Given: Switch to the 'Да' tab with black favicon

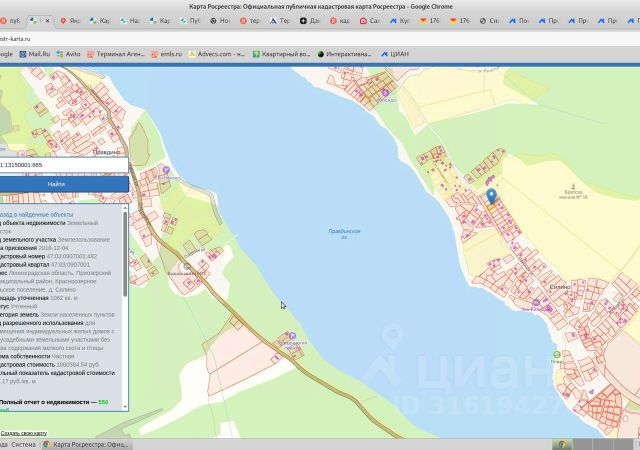Looking at the screenshot, I should (x=309, y=20).
